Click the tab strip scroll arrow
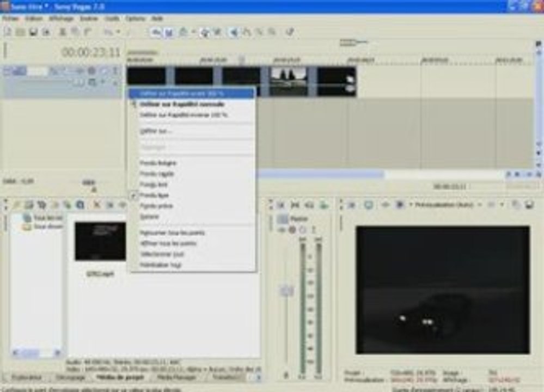Image resolution: width=544 pixels, height=392 pixels. pyautogui.click(x=258, y=377)
